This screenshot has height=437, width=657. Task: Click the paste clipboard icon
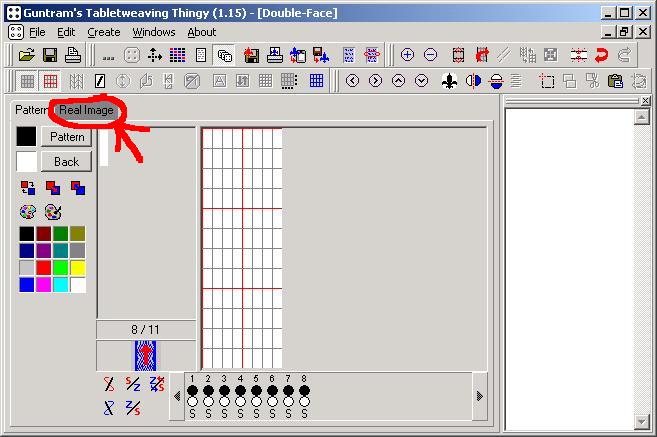point(615,80)
